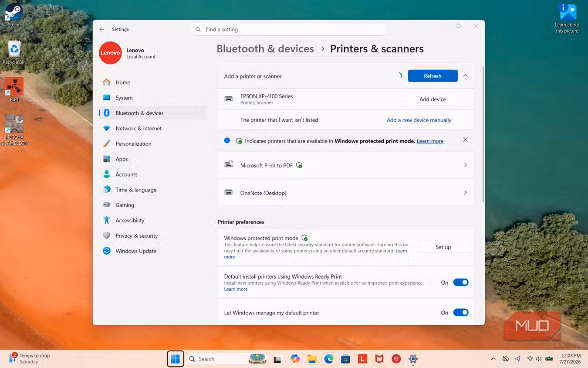Collapse the Add a printer or scanner section
The height and width of the screenshot is (368, 588).
tap(465, 76)
